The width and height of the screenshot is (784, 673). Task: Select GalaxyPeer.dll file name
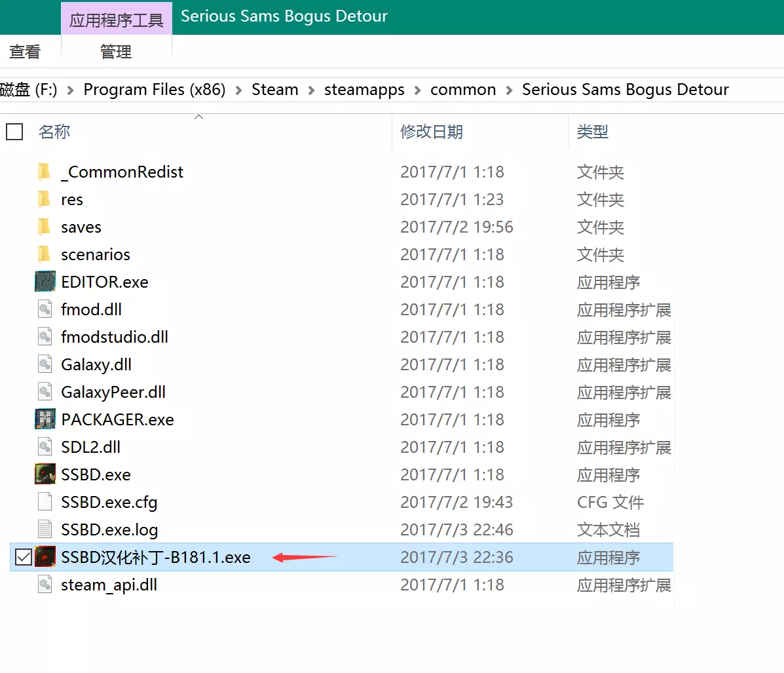(113, 393)
